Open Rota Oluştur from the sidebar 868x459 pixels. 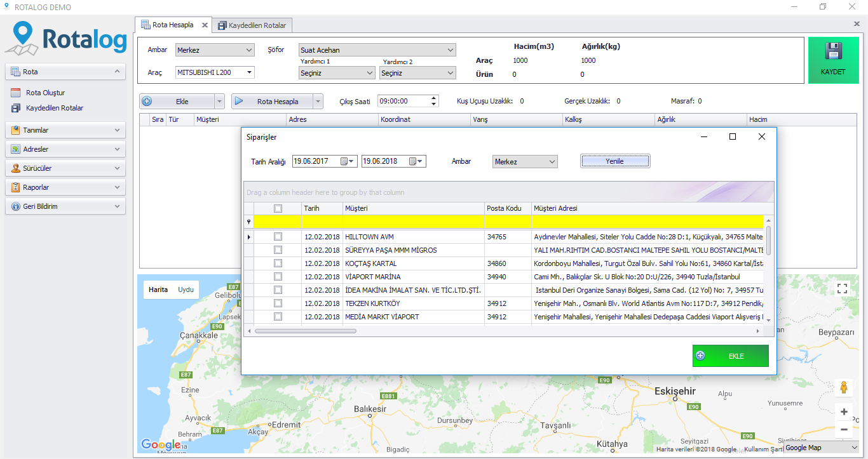pyautogui.click(x=45, y=93)
